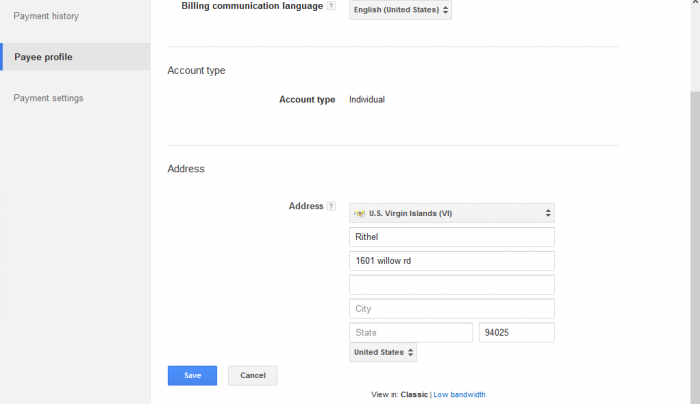Screen dimensions: 700x404
Task: Click the flag icon in country selector
Action: 360,213
